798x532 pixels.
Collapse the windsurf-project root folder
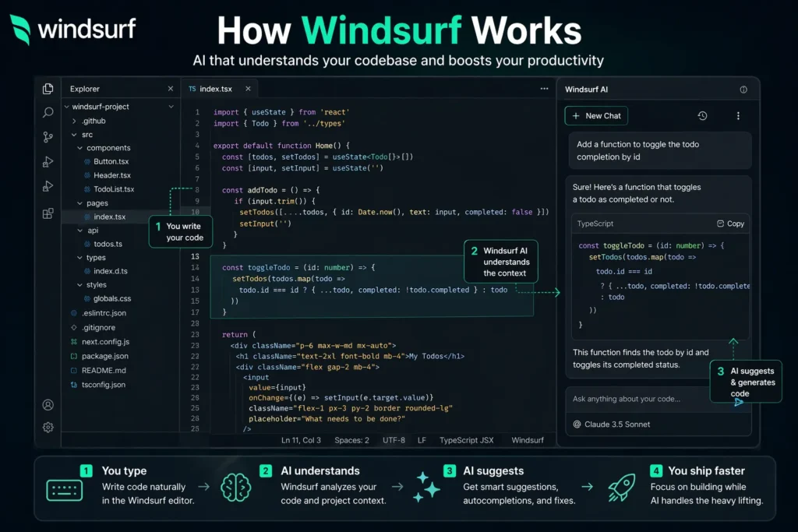pyautogui.click(x=67, y=107)
